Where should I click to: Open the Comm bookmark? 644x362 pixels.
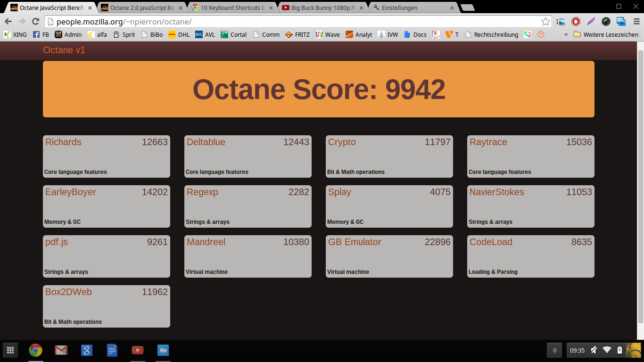(x=266, y=34)
